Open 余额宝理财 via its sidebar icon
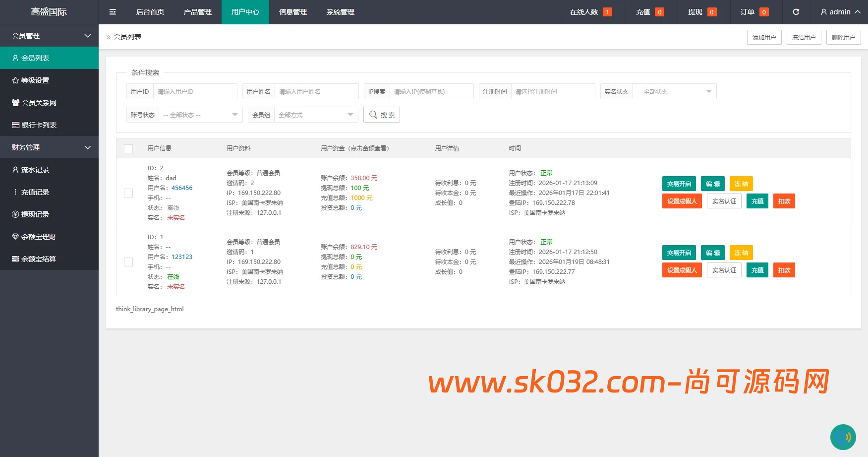868x457 pixels. (x=15, y=236)
